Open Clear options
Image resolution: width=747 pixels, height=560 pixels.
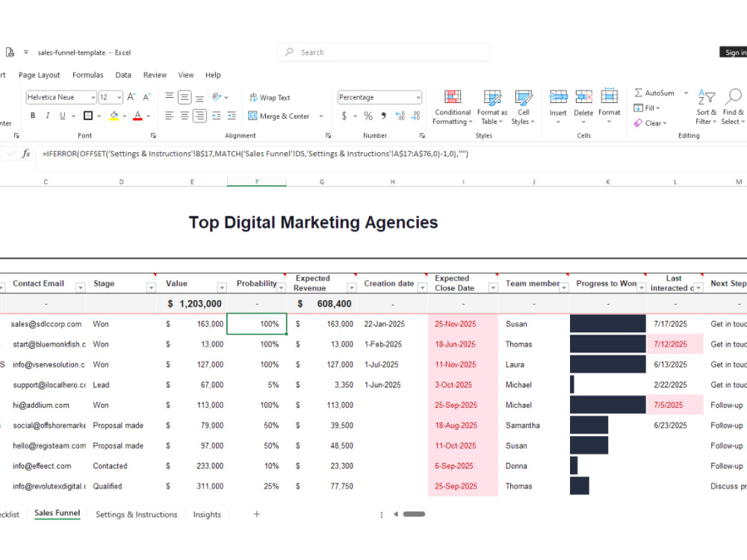tap(651, 123)
